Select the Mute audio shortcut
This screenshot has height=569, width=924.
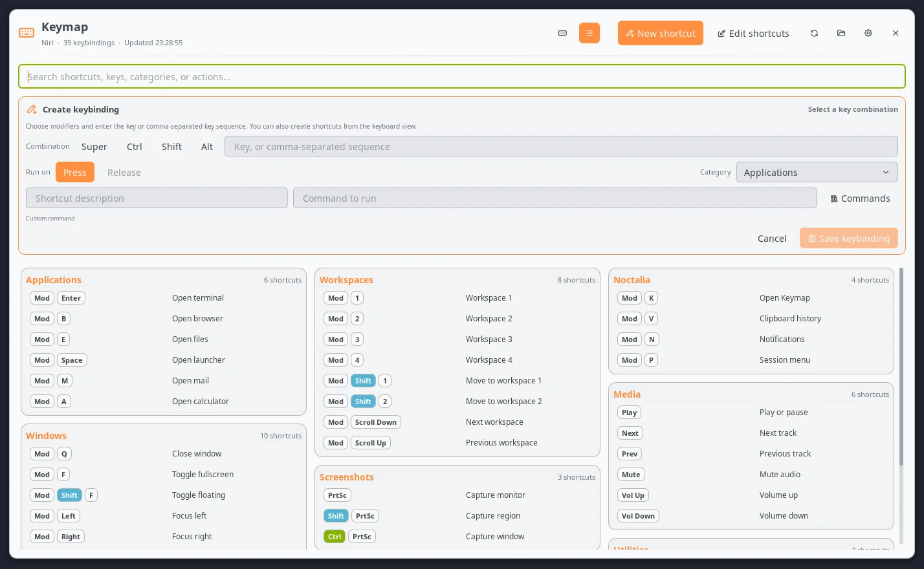[751, 475]
